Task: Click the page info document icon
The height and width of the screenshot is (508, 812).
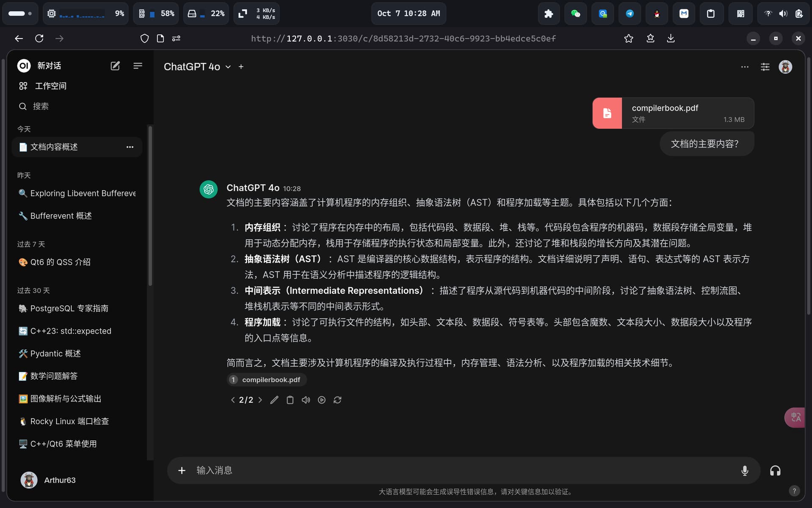Action: click(x=160, y=39)
